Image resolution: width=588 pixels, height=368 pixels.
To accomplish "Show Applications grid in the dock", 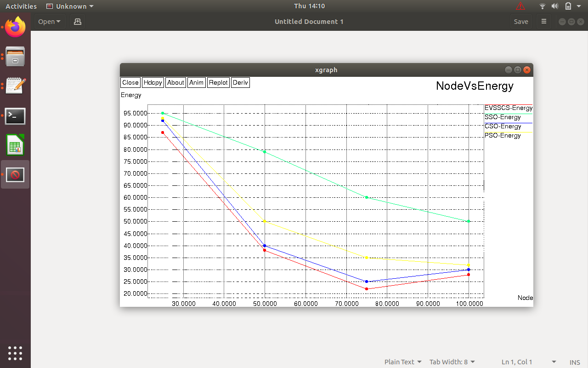I will (x=15, y=353).
